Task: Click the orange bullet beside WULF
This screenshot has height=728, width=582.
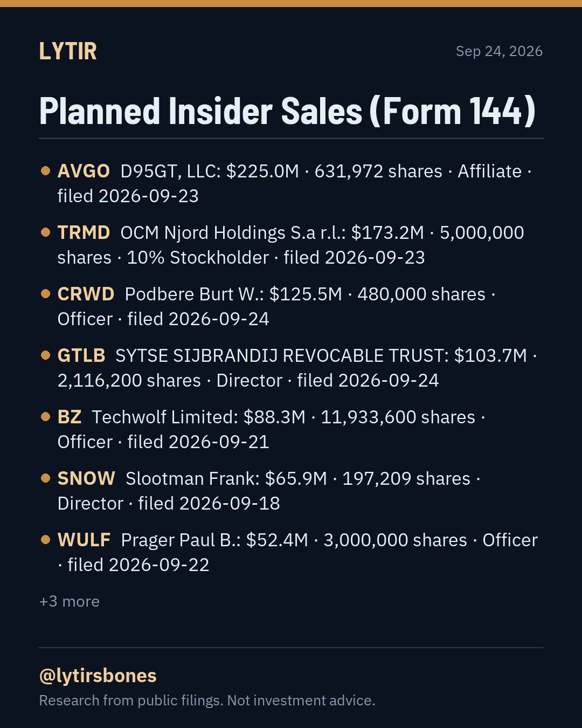Action: pos(45,540)
